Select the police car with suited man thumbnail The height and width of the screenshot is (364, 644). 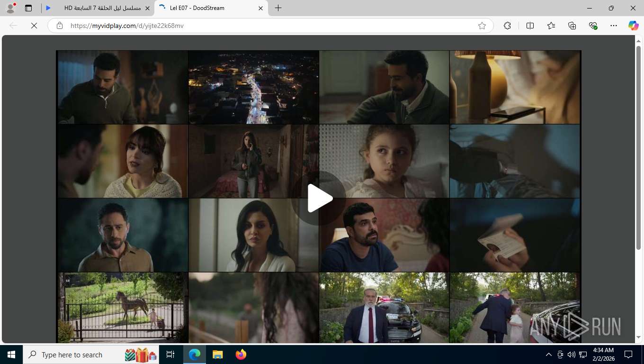point(385,307)
